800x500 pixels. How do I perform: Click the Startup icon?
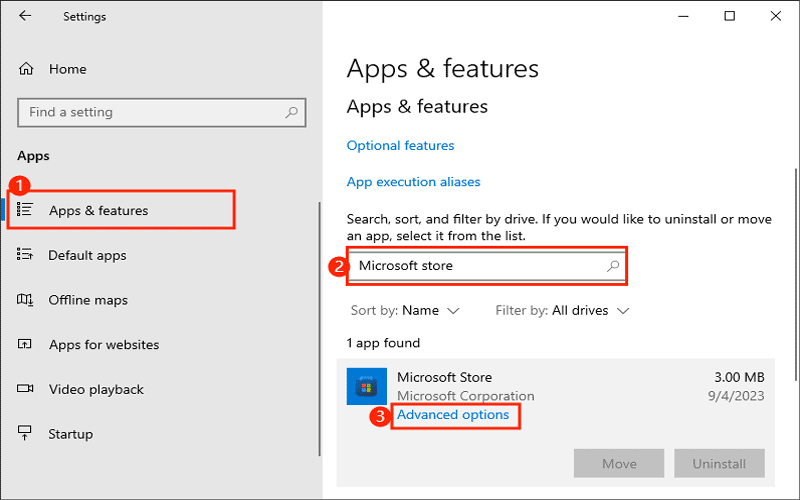point(24,433)
